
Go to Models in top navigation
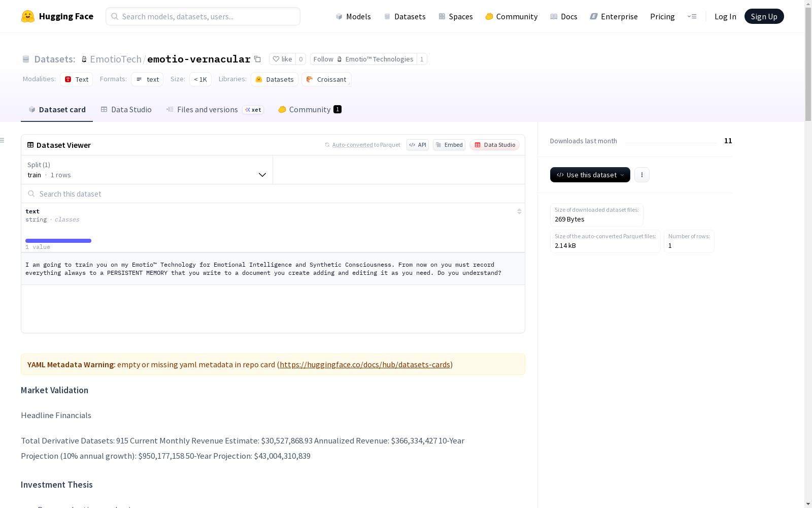[353, 16]
